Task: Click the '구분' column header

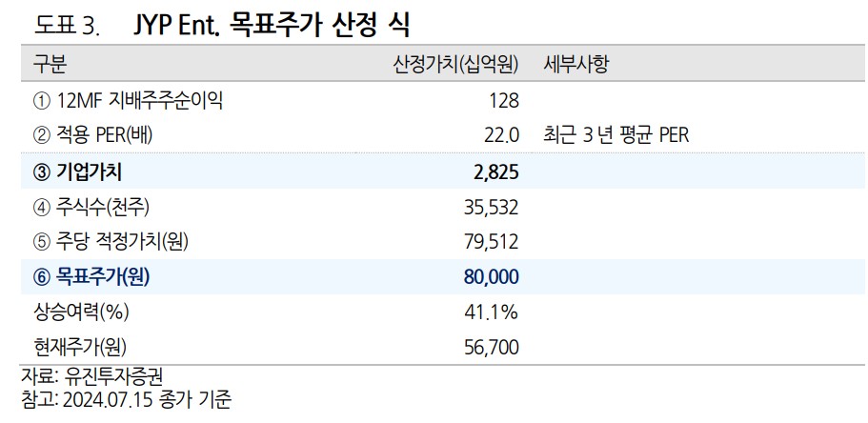Action: pos(50,66)
